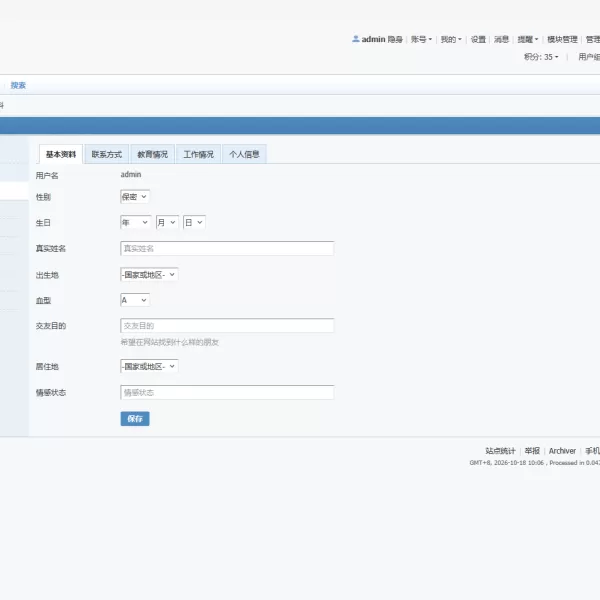The height and width of the screenshot is (600, 600).
Task: Expand the 账号 account dropdown
Action: click(x=421, y=39)
